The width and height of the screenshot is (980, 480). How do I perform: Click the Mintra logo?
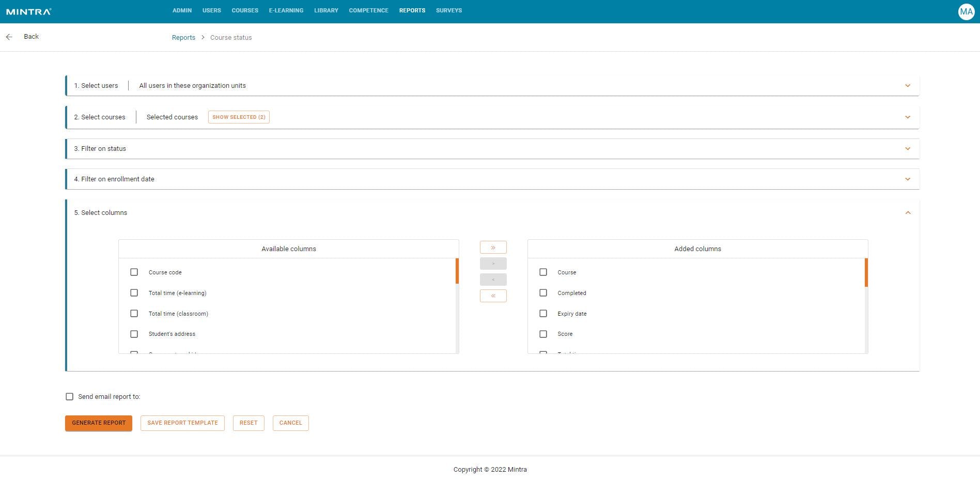click(28, 10)
